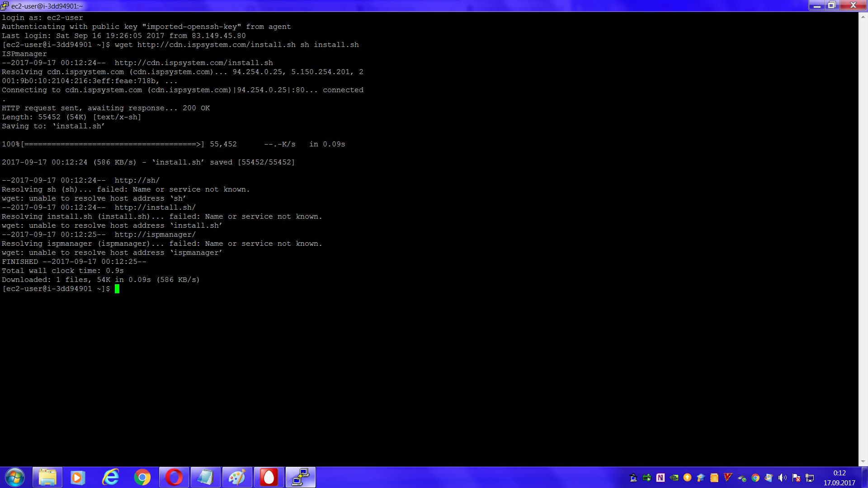The width and height of the screenshot is (868, 488).
Task: Open Internet Explorer from the taskbar
Action: point(110,477)
